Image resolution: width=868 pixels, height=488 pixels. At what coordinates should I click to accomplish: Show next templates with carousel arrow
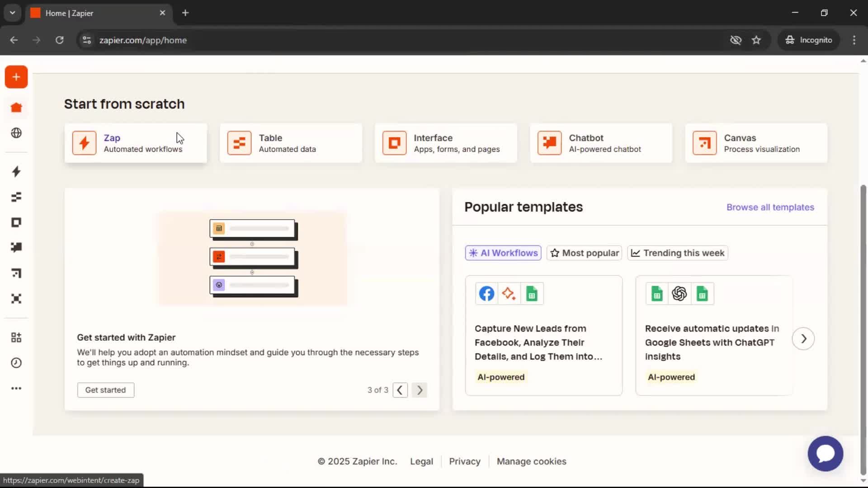[x=803, y=338]
